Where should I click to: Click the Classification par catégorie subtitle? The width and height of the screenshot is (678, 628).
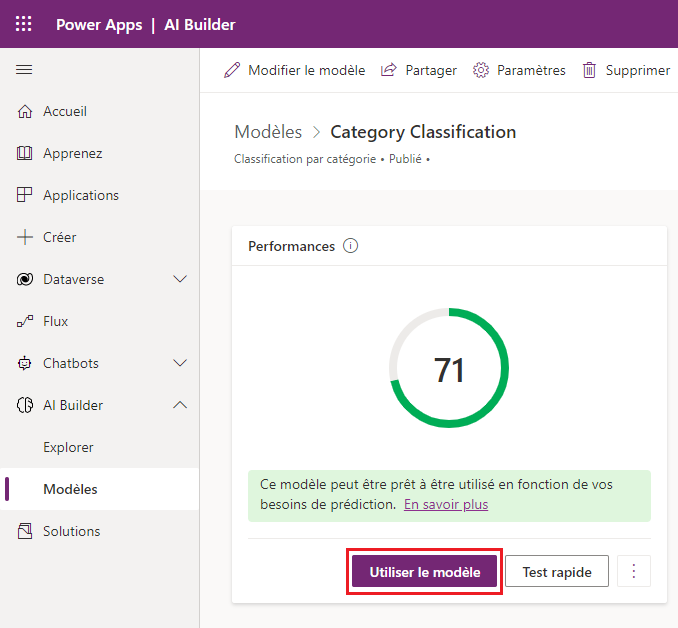click(305, 159)
